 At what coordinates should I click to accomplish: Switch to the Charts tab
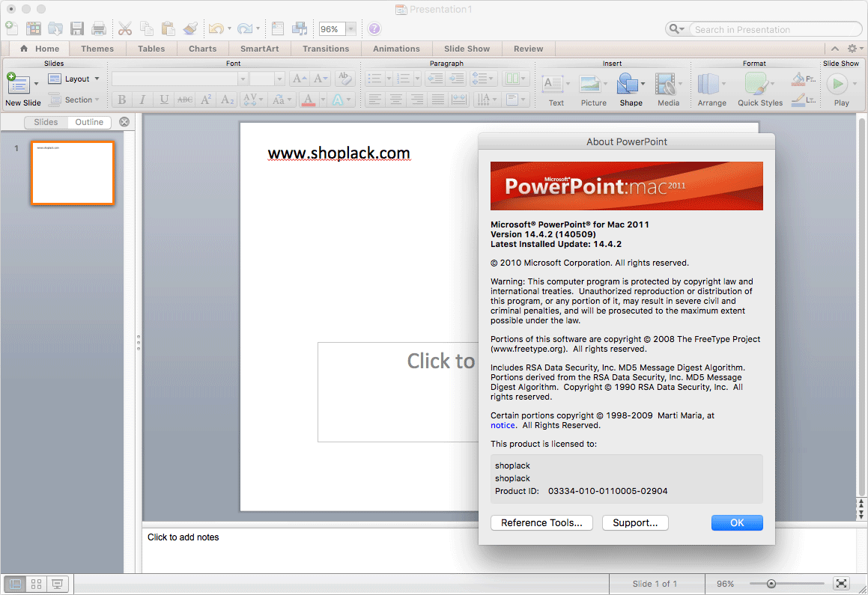tap(203, 49)
